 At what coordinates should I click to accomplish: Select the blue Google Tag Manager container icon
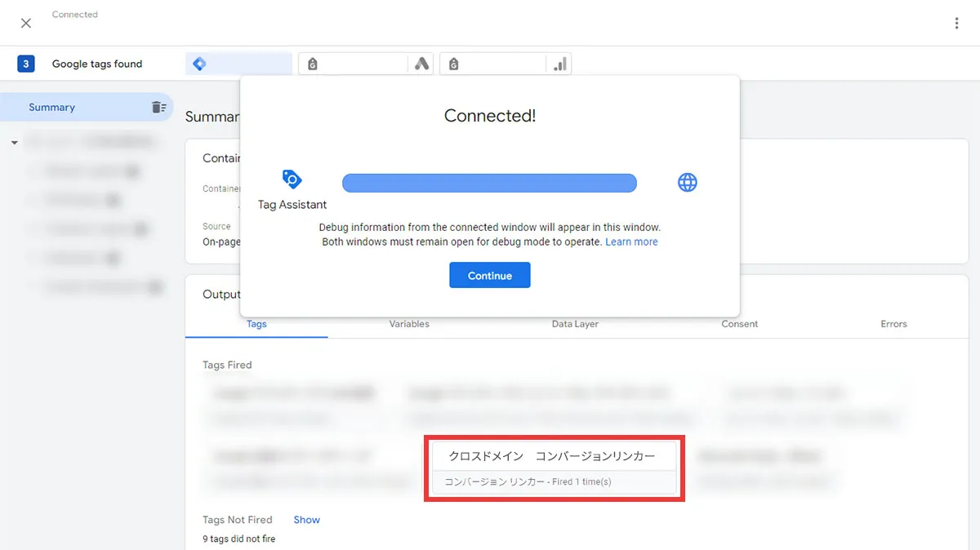point(199,63)
